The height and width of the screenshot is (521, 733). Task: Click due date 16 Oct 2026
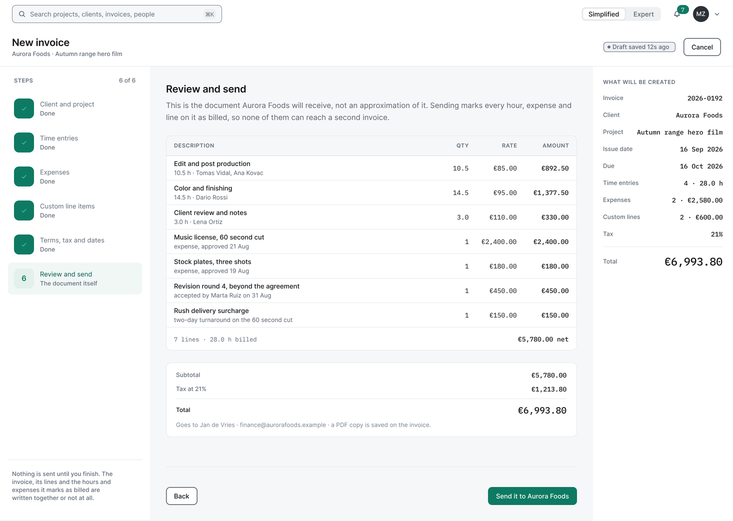pos(701,166)
